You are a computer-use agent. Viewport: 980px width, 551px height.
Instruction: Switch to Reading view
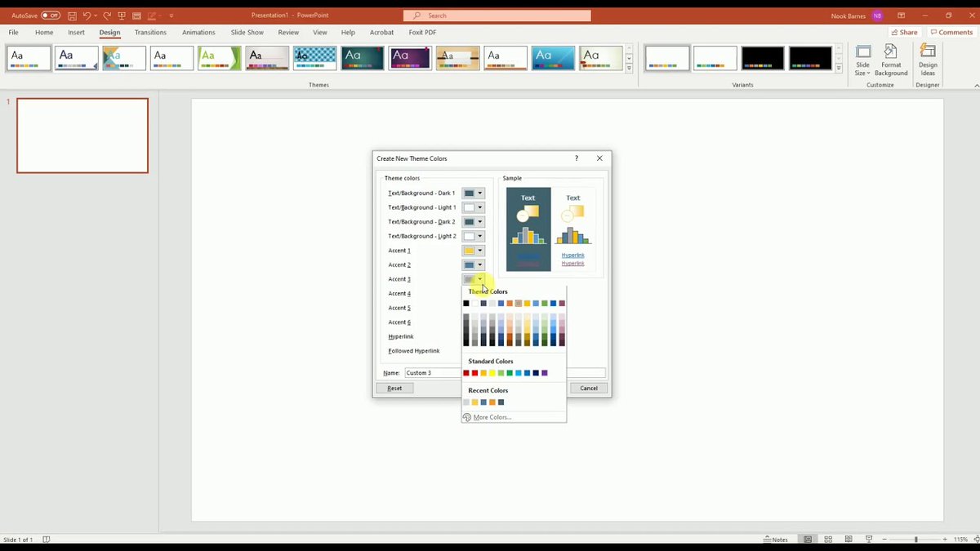coord(849,540)
